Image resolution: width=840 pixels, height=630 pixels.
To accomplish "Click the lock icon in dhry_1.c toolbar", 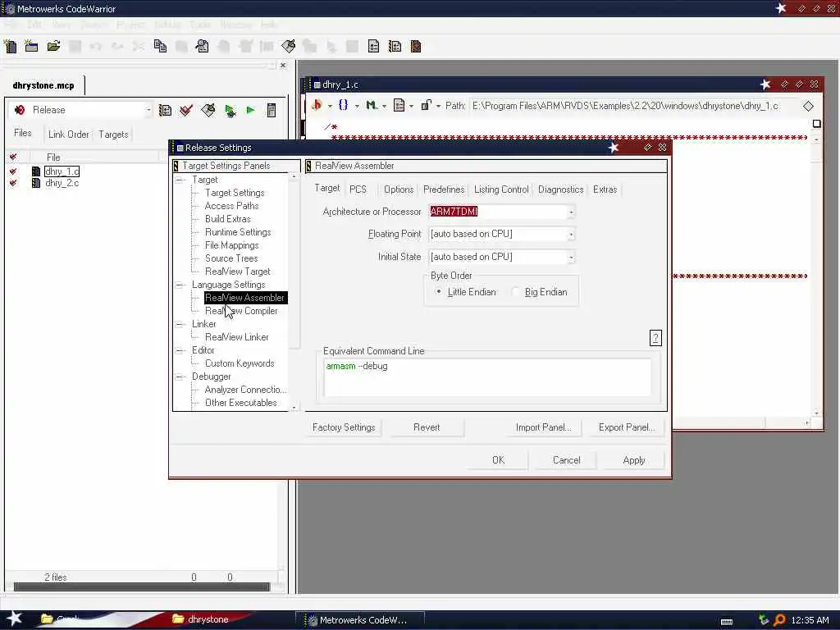I will tap(426, 105).
